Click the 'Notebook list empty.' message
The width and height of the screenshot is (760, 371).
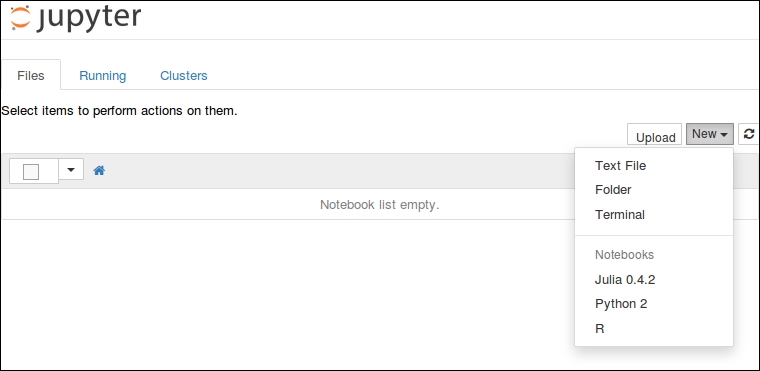click(x=380, y=205)
